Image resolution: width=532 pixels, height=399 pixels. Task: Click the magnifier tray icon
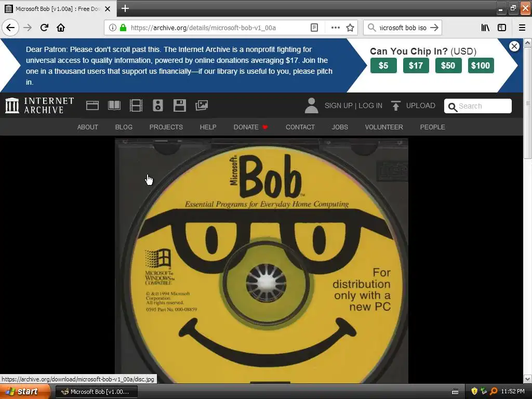[x=494, y=392]
